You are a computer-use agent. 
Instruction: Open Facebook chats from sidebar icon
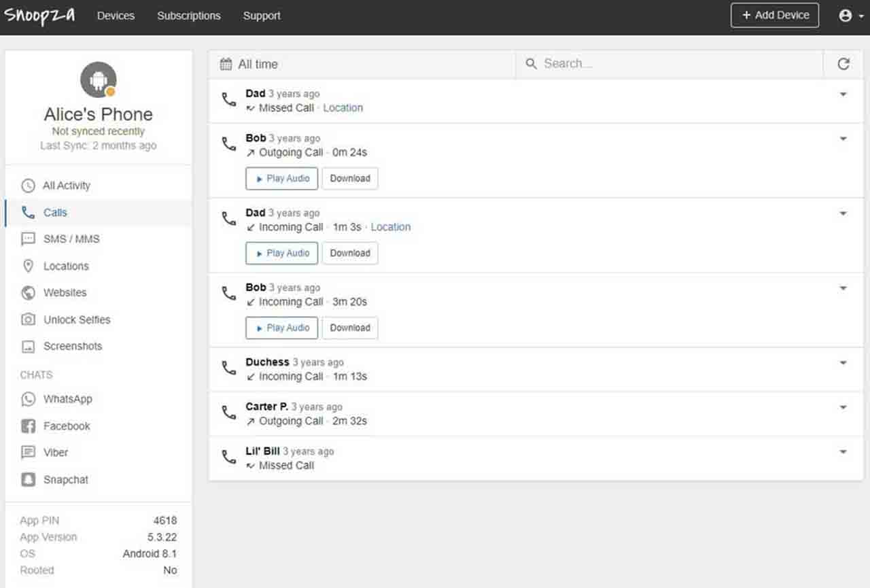[28, 426]
